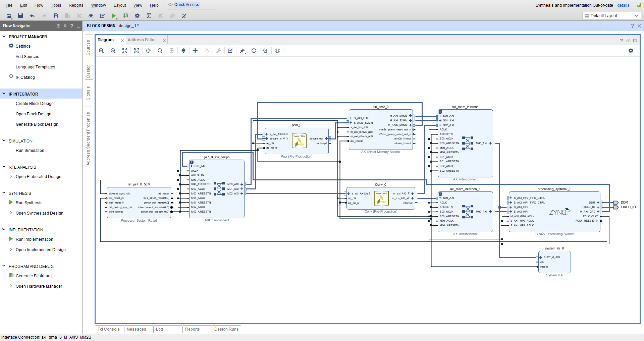The width and height of the screenshot is (644, 341).
Task: Expand Open Implemented Design entry
Action: click(11, 249)
